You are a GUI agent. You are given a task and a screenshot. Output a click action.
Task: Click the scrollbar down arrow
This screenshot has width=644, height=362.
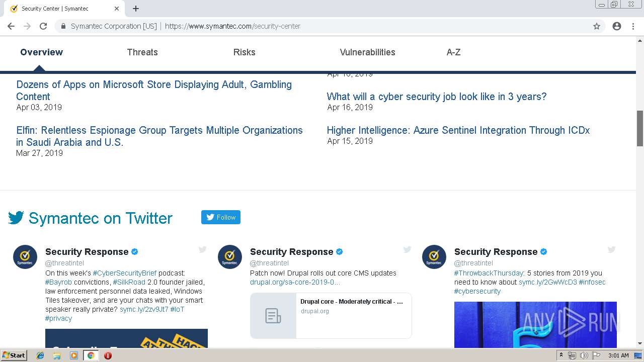[x=640, y=343]
